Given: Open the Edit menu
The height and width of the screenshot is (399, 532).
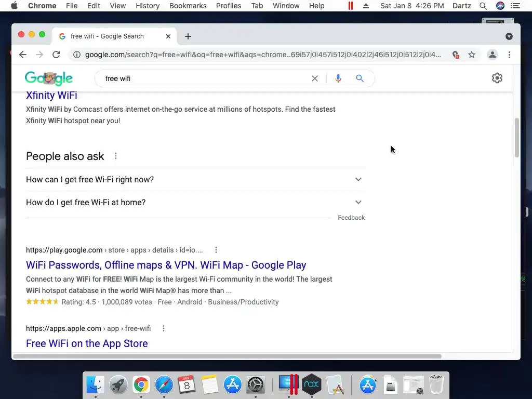Looking at the screenshot, I should pyautogui.click(x=94, y=6).
